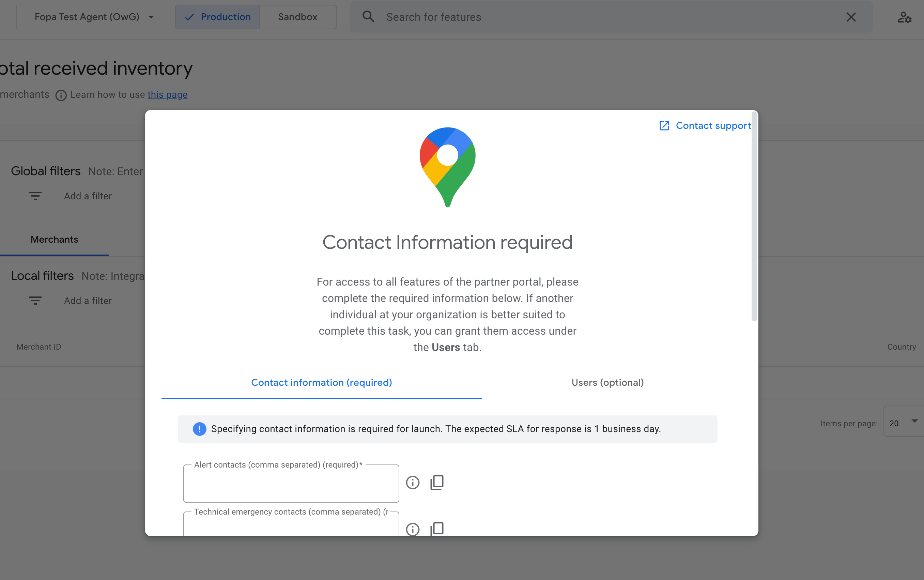The image size is (924, 580).
Task: Click the Add a filter under Global filters
Action: tap(87, 196)
